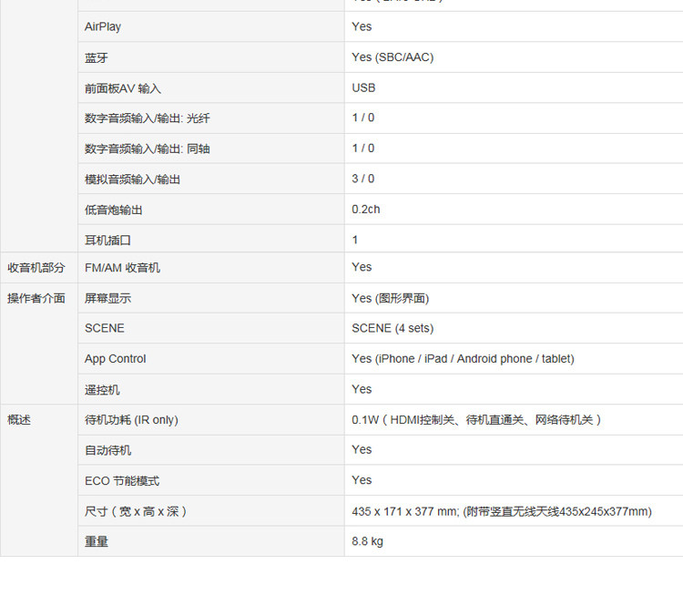The width and height of the screenshot is (683, 616).
Task: Click the 1 / 0 value for 同轴
Action: pos(362,149)
